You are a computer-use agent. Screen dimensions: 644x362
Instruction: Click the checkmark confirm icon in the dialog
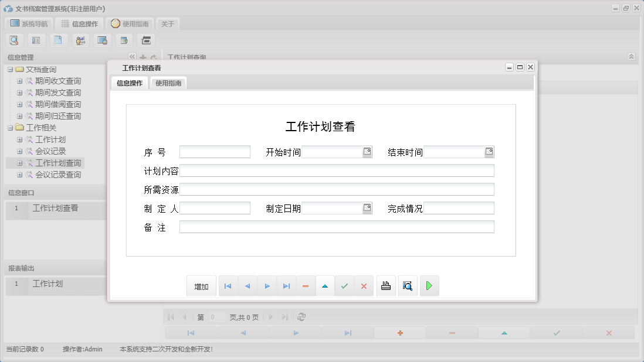pos(344,285)
